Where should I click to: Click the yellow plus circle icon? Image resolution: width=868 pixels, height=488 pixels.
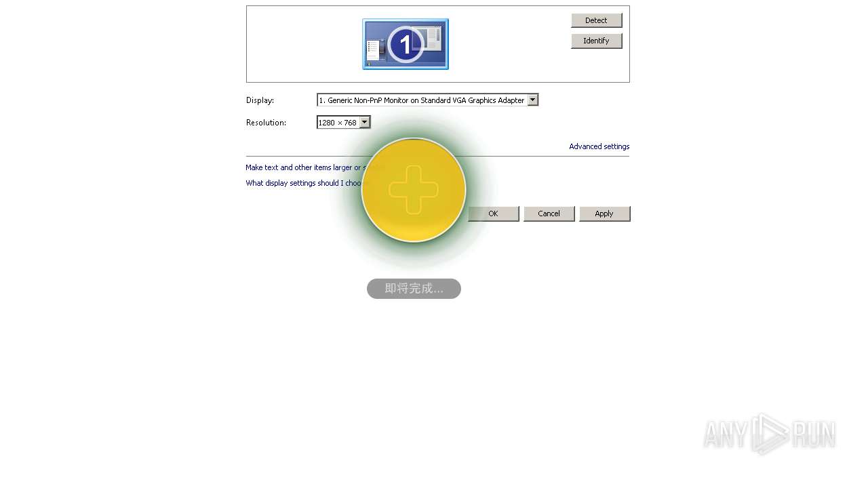tap(414, 190)
